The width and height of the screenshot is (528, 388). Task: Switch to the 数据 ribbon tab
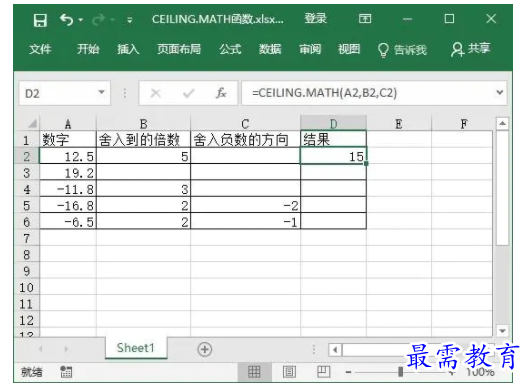pyautogui.click(x=270, y=49)
